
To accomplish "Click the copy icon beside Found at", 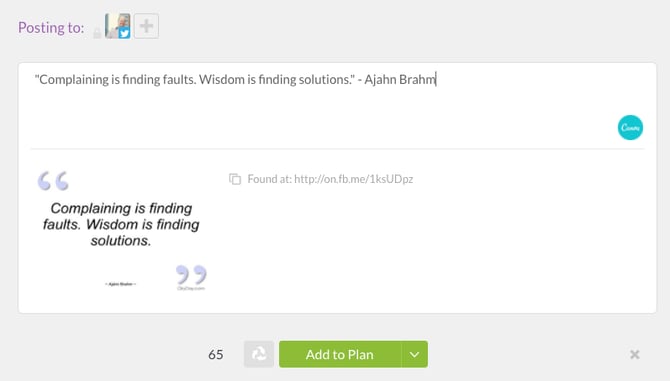I will [x=235, y=179].
